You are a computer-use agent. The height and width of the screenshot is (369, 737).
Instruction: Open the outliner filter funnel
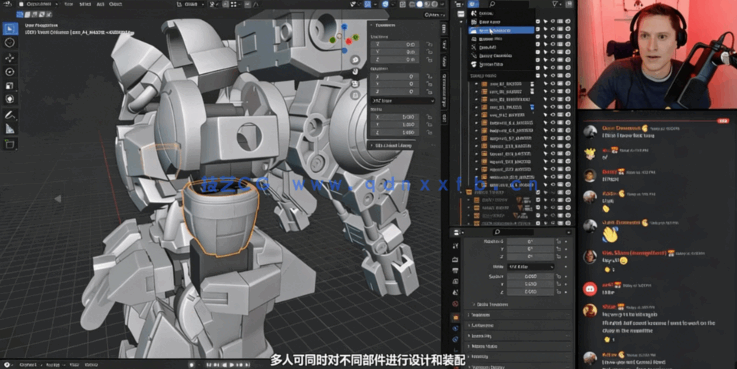[556, 4]
